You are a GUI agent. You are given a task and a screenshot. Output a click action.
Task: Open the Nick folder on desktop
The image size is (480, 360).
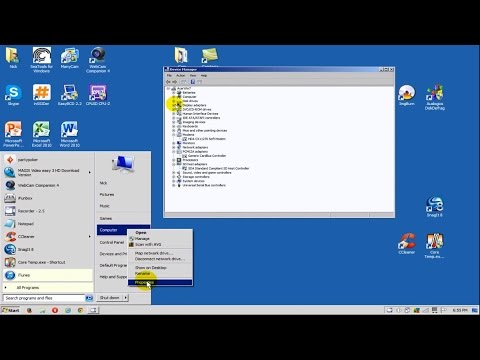click(13, 58)
